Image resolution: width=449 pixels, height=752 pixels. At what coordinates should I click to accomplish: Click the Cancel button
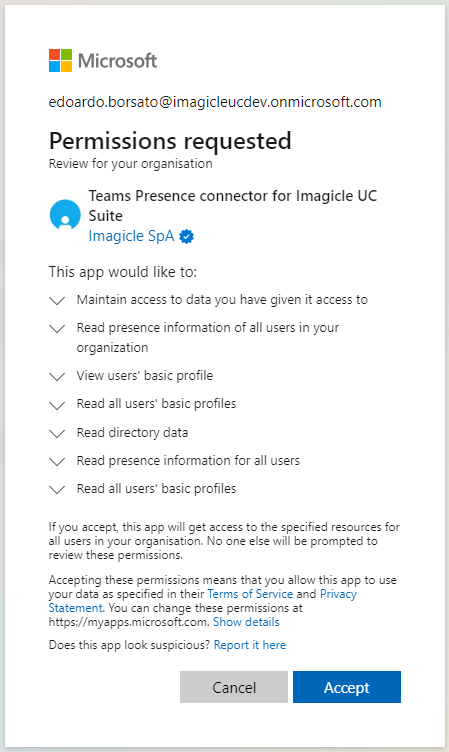point(234,687)
